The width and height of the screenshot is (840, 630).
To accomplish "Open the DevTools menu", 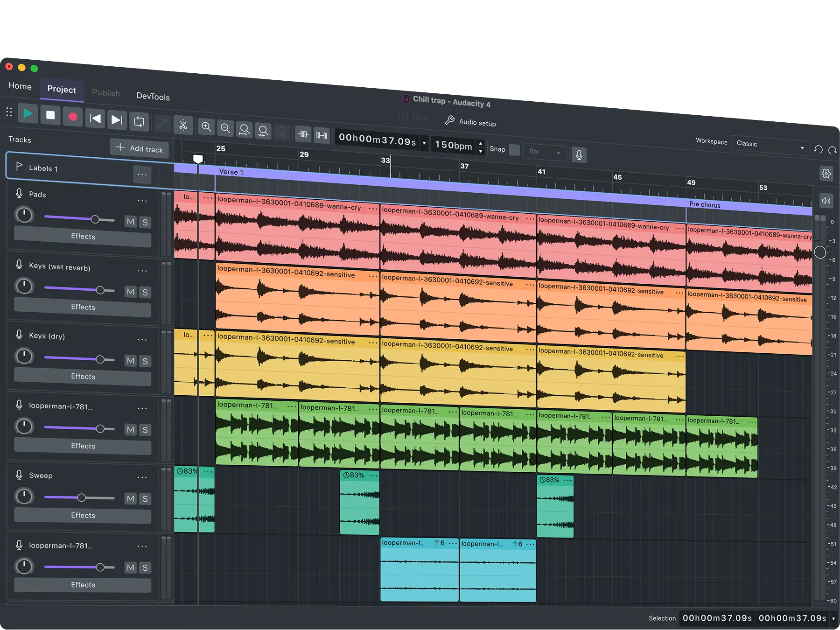I will click(x=153, y=97).
